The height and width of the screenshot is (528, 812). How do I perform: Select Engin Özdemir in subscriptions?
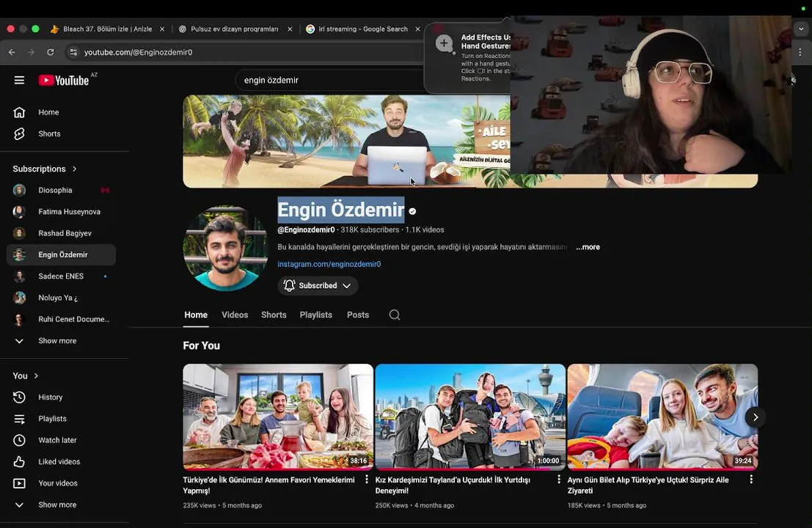61,254
